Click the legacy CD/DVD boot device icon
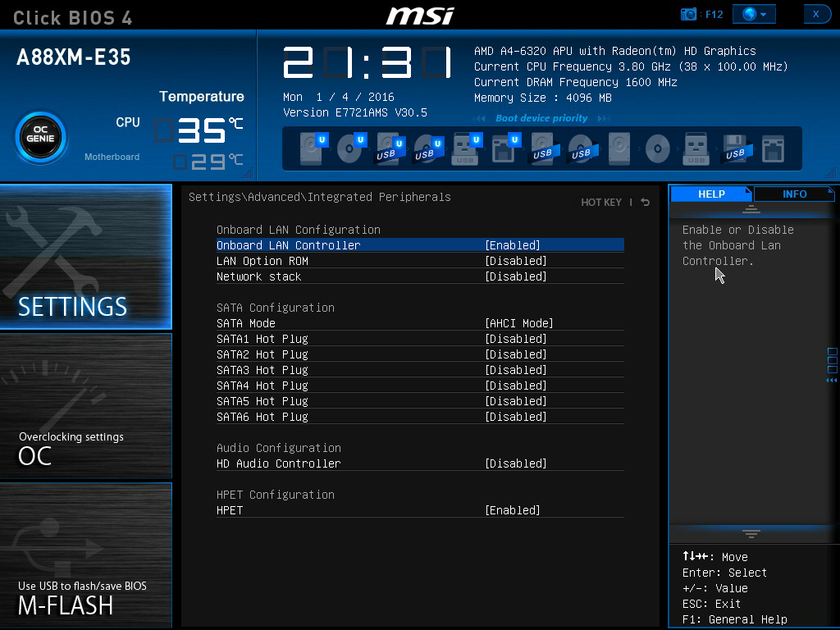 (x=657, y=148)
